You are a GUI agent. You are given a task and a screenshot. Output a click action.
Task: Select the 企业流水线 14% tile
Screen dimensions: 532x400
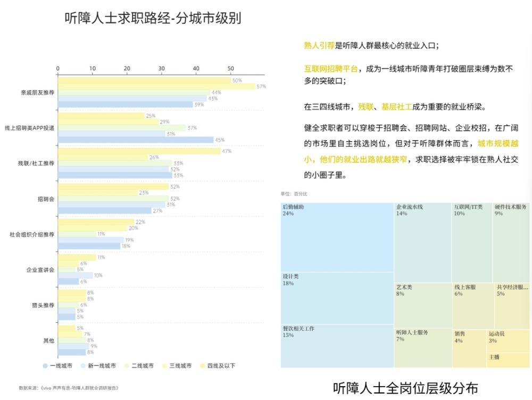tap(423, 242)
